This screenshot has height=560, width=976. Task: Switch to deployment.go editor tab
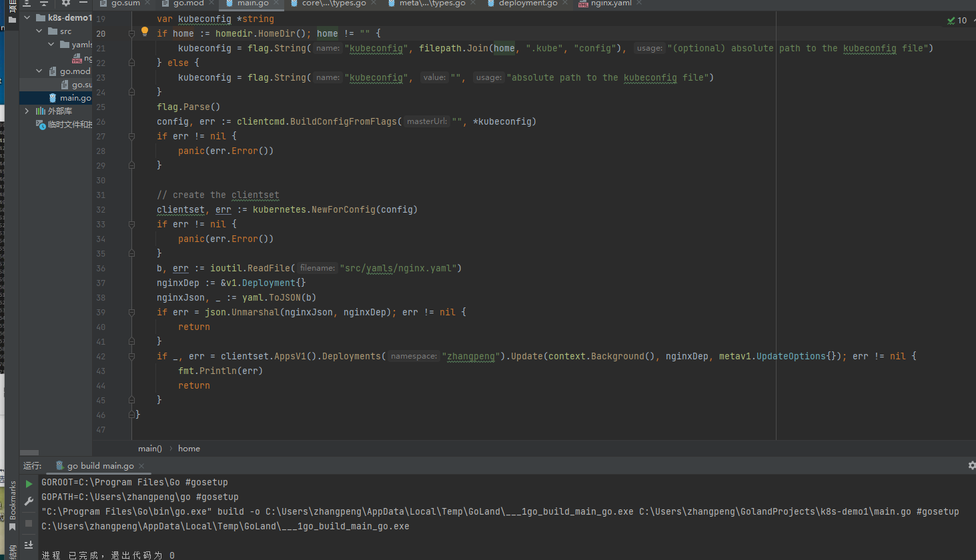point(528,3)
